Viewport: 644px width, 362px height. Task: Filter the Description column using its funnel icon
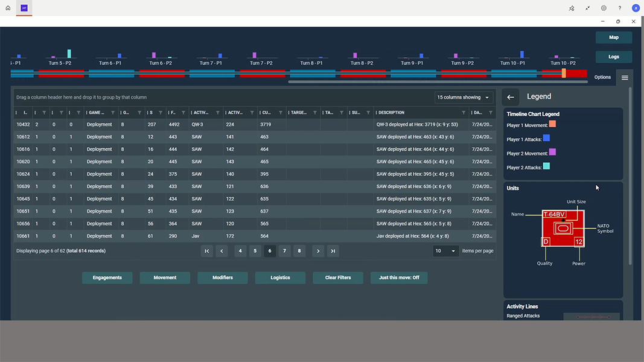click(464, 113)
